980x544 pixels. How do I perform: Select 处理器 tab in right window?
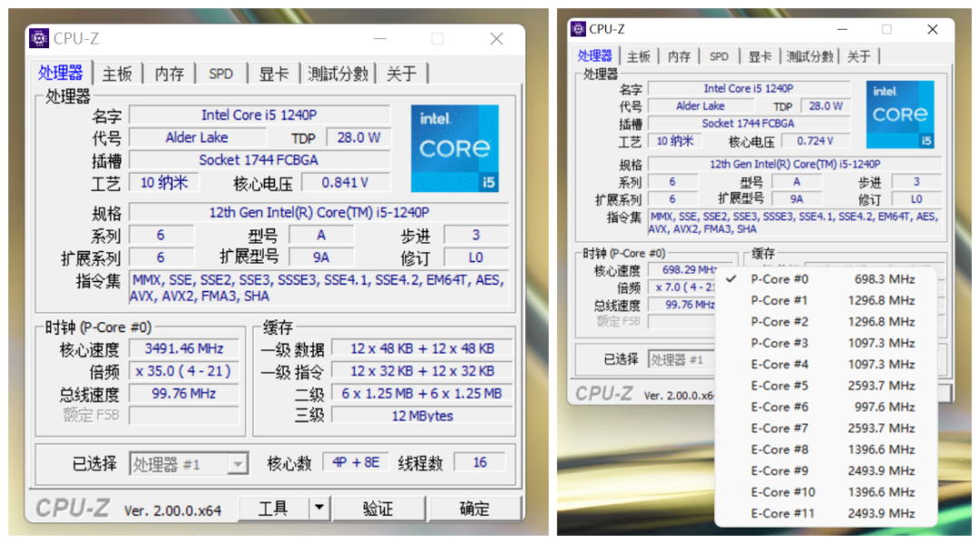coord(594,55)
